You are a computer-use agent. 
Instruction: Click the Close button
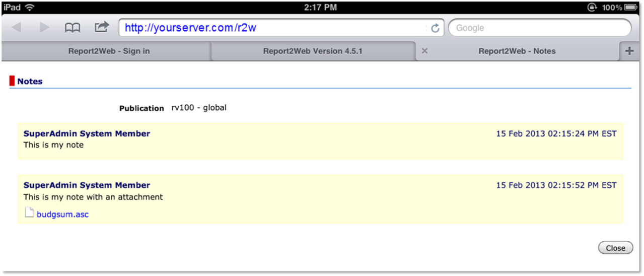[x=615, y=248]
